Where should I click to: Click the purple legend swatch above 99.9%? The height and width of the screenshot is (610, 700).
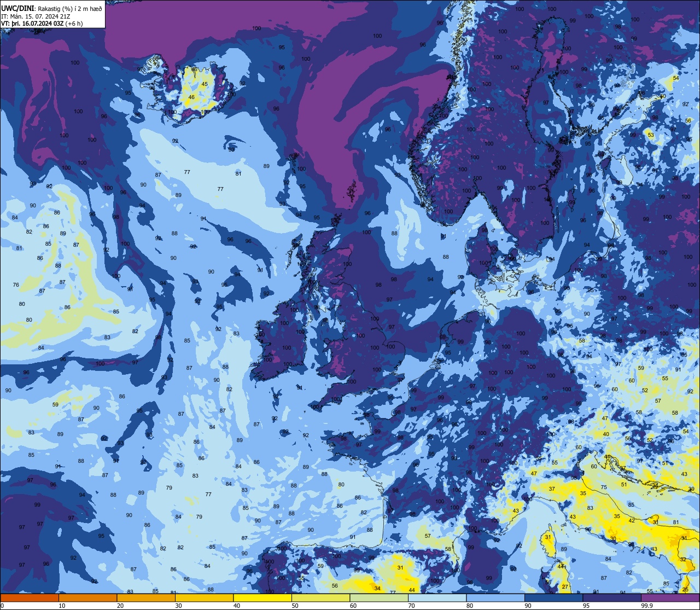click(x=670, y=598)
